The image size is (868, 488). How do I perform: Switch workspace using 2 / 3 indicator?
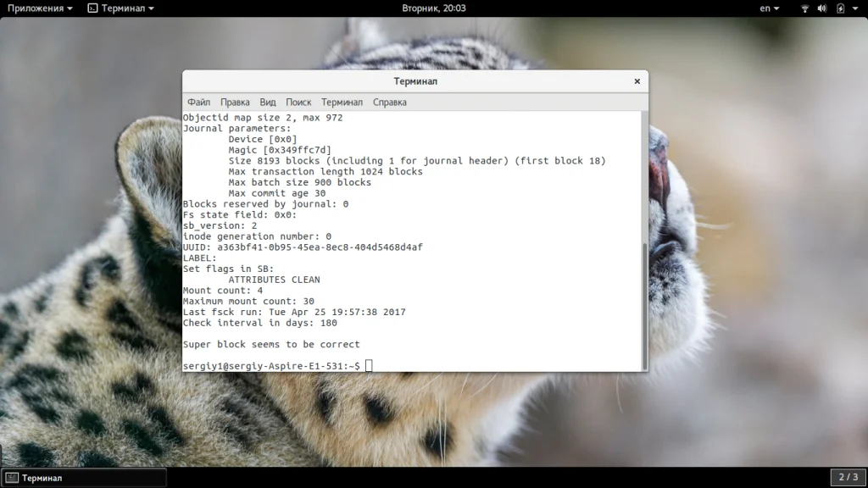pos(848,477)
